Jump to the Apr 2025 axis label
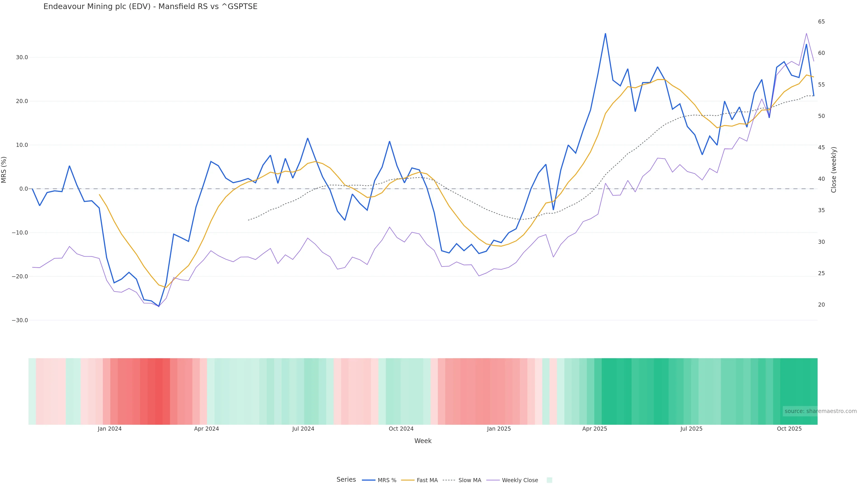The width and height of the screenshot is (868, 488). (x=594, y=429)
